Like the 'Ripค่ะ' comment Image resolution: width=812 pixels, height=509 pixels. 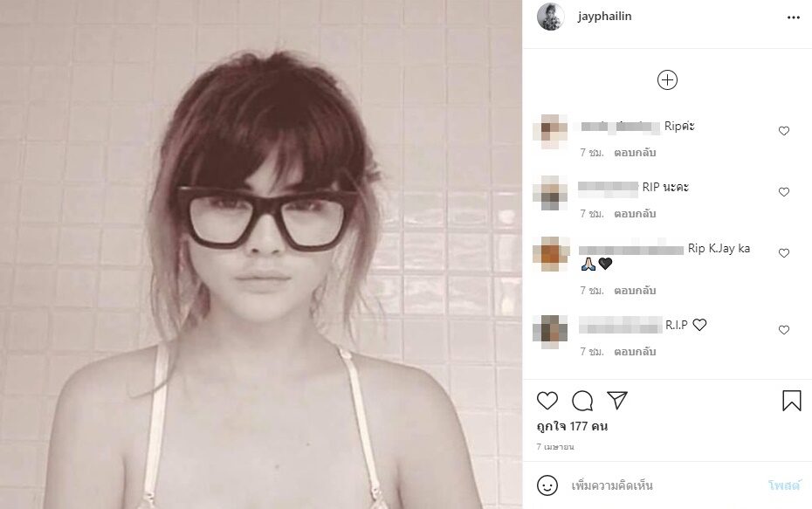pyautogui.click(x=783, y=131)
